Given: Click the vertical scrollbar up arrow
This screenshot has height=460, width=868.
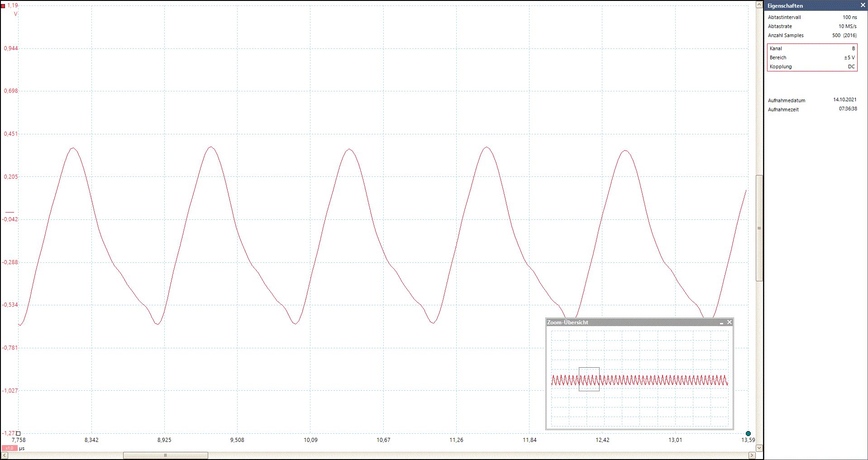Looking at the screenshot, I should tap(759, 5).
